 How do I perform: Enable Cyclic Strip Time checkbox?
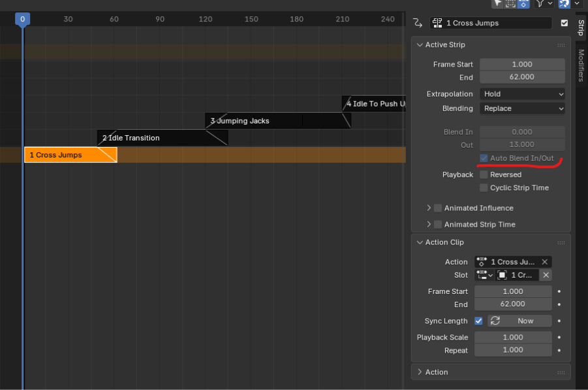(484, 187)
